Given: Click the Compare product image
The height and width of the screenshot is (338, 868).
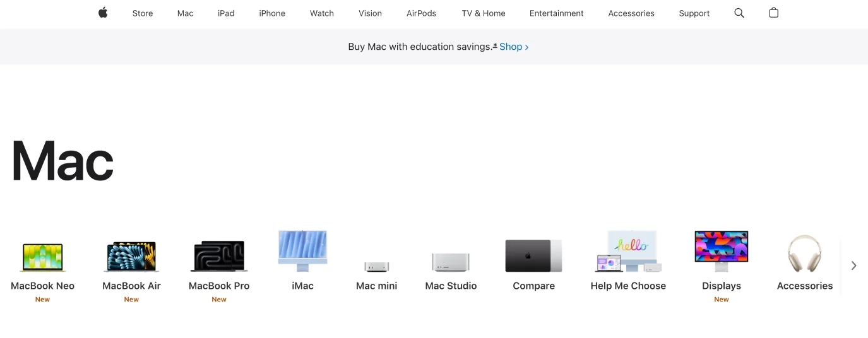Looking at the screenshot, I should point(533,256).
